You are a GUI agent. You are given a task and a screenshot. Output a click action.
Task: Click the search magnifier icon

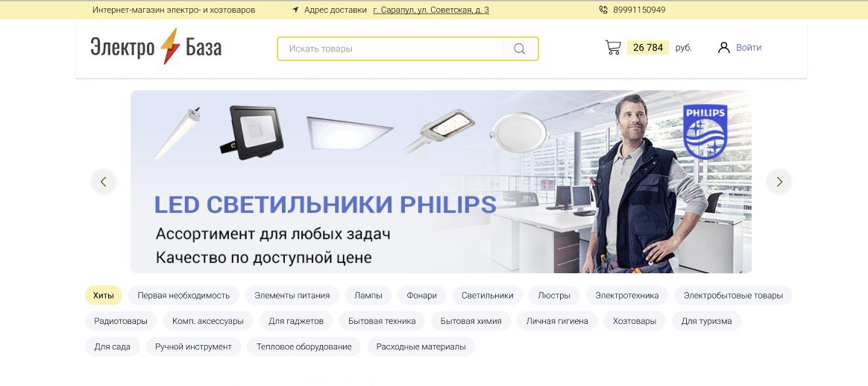[519, 49]
